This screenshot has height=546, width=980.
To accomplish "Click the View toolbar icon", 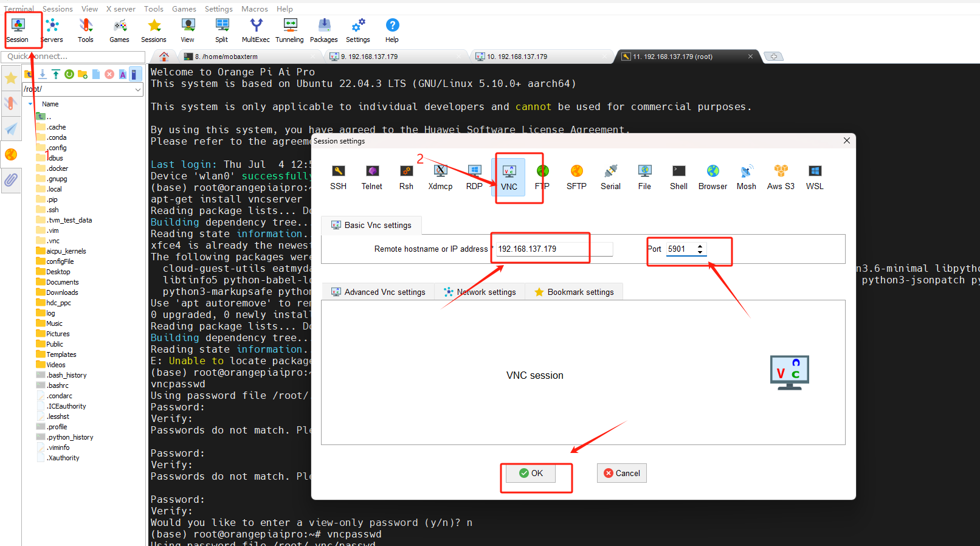I will coord(188,30).
